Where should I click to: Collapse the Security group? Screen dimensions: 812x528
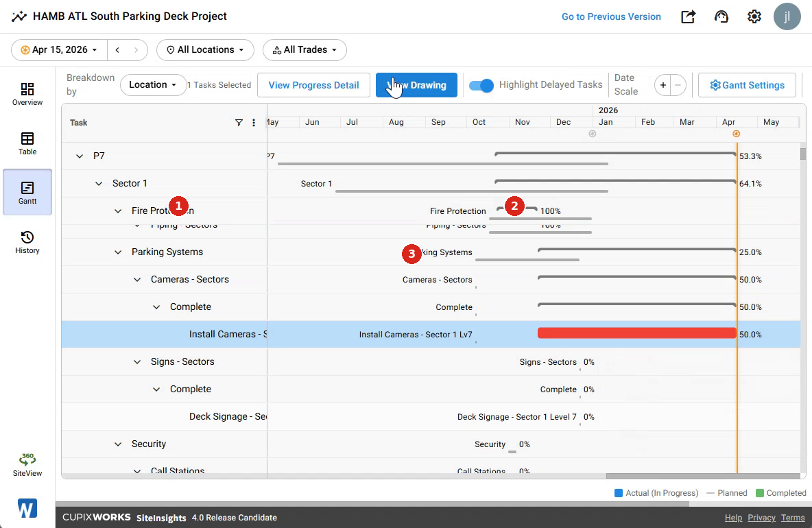tap(117, 444)
